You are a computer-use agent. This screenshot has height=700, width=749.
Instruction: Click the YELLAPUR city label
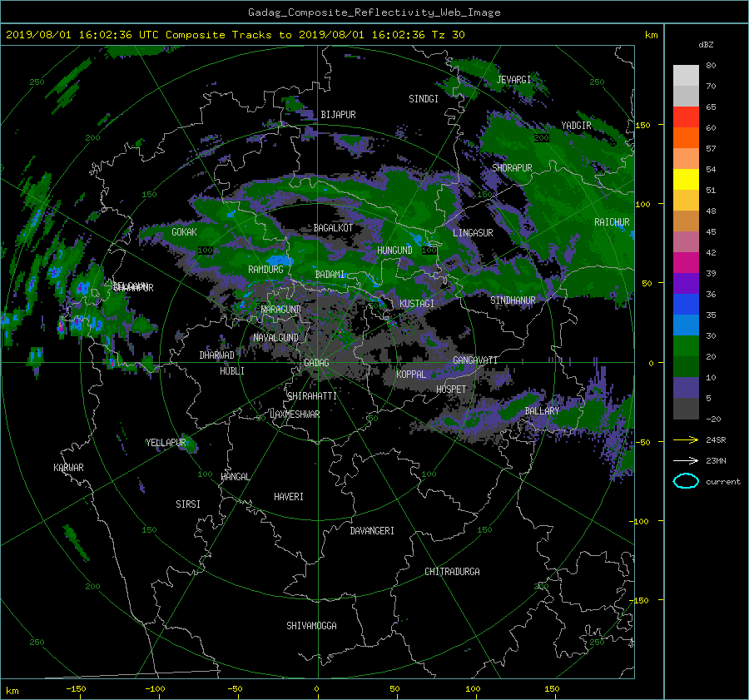pyautogui.click(x=166, y=443)
